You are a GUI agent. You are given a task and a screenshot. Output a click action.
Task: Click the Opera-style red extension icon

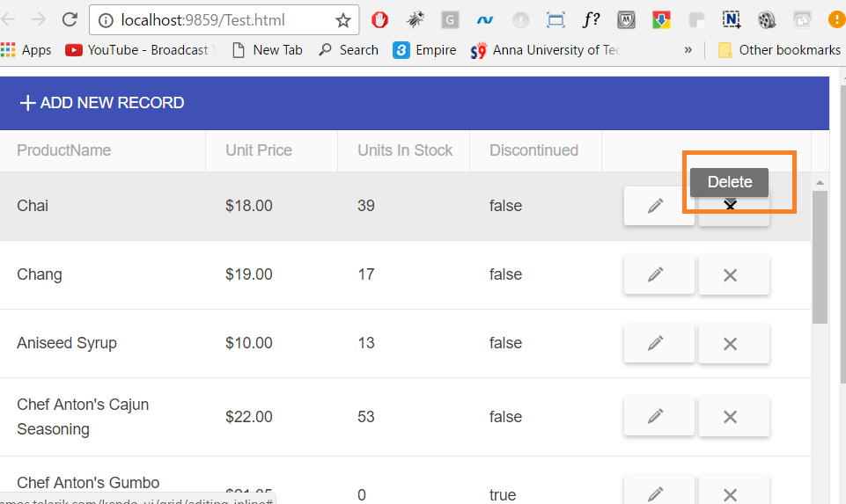(x=379, y=19)
